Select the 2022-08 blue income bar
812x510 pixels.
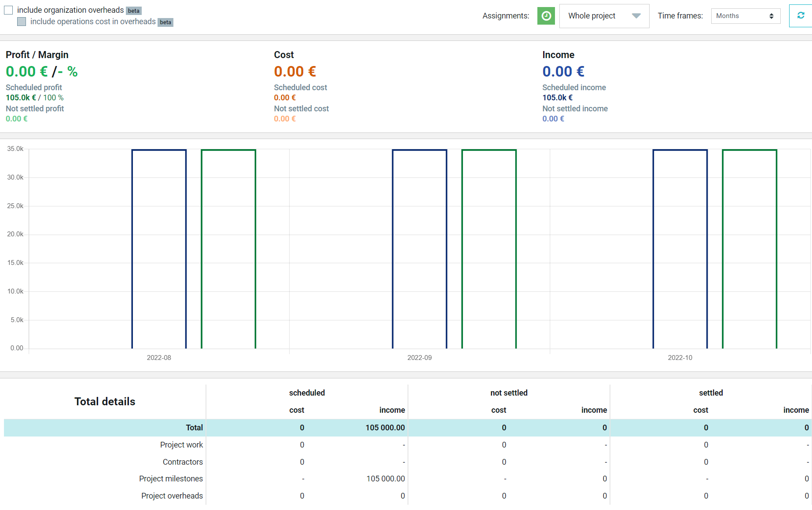tap(159, 249)
